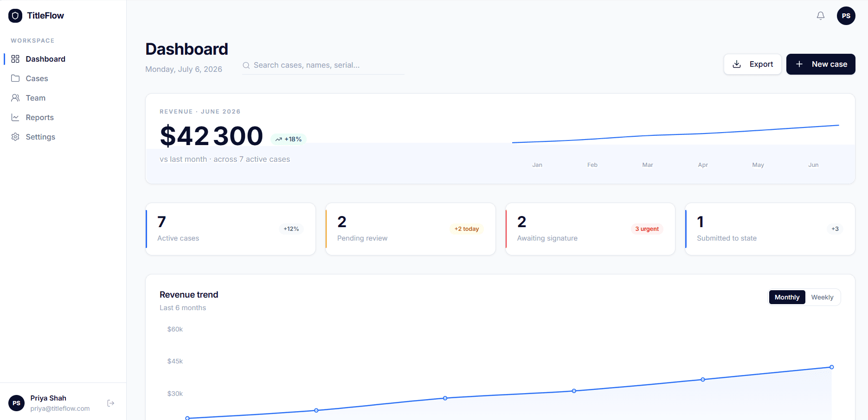Switch the revenue trend to Weekly

point(822,297)
